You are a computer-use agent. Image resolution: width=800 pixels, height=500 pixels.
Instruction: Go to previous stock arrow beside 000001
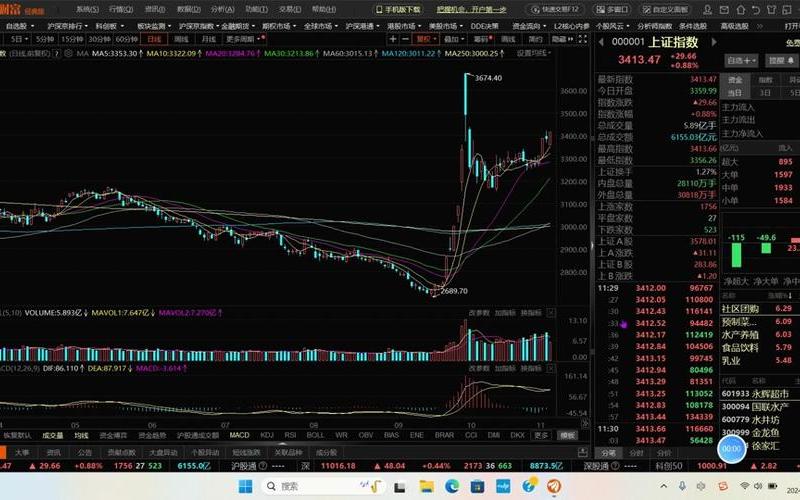[x=601, y=42]
